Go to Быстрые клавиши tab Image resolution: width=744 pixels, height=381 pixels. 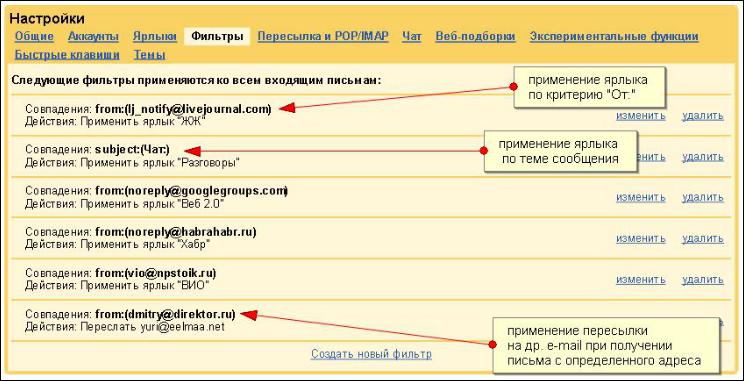(x=67, y=55)
